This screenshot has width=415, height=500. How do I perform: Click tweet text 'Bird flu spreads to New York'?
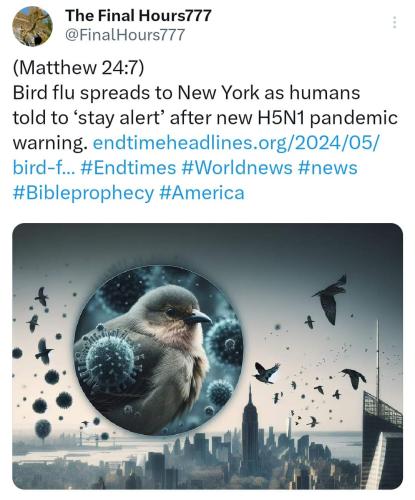pyautogui.click(x=136, y=93)
